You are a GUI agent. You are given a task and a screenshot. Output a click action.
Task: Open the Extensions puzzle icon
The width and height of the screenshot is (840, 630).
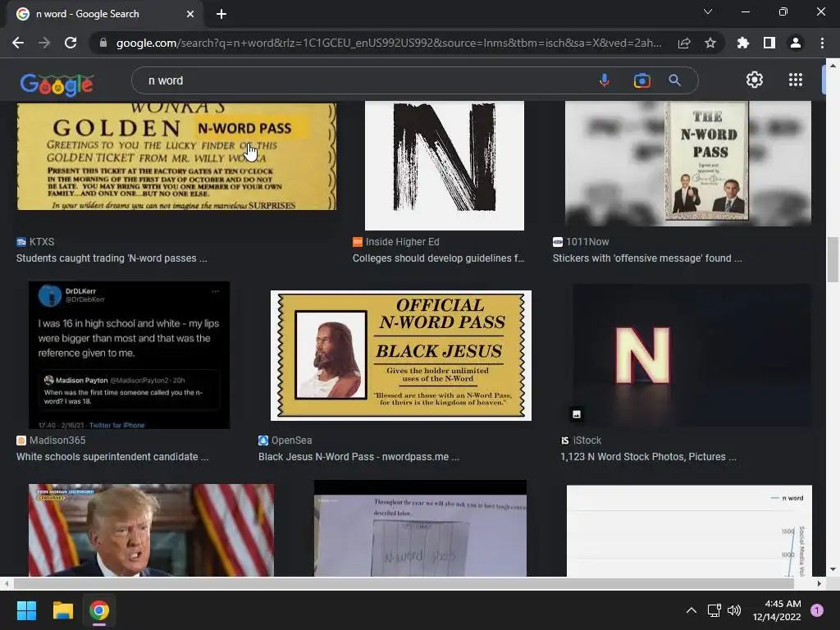click(x=742, y=43)
